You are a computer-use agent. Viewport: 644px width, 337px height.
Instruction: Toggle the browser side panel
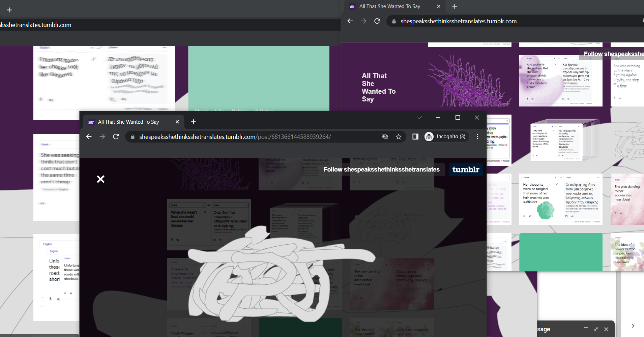(415, 136)
